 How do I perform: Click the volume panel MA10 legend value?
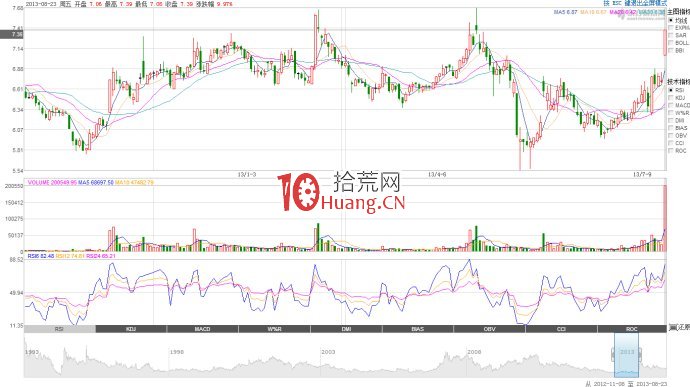[135, 182]
